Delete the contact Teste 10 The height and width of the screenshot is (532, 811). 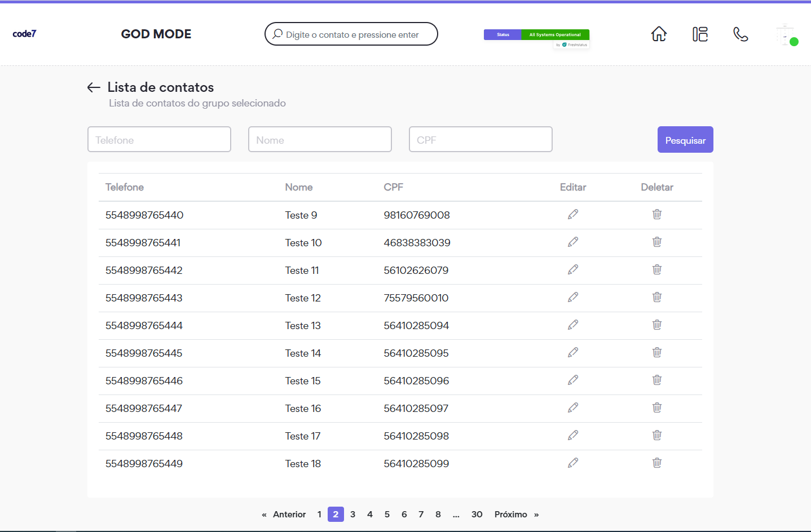pyautogui.click(x=657, y=242)
